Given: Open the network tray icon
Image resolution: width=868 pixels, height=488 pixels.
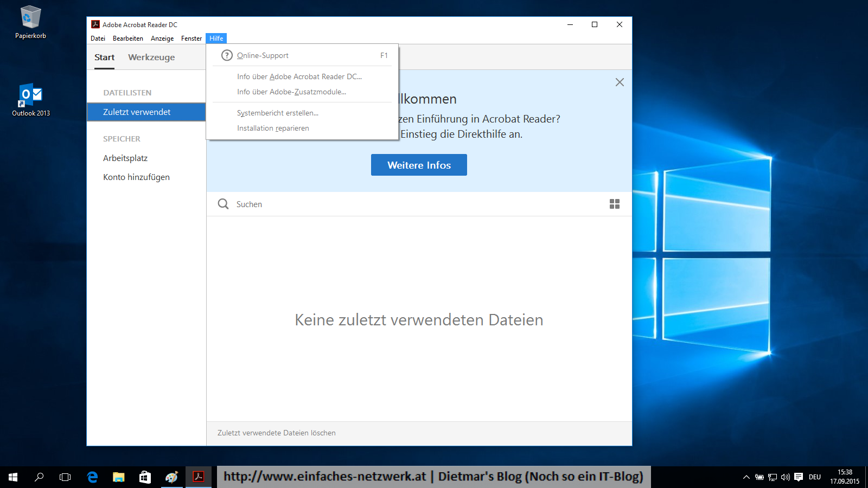Looking at the screenshot, I should pos(773,477).
